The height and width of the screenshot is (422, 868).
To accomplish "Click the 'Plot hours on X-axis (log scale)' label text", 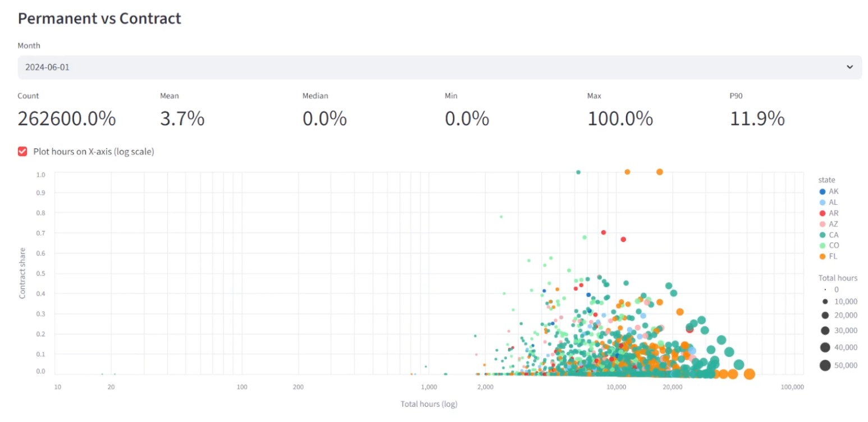I will coord(93,152).
